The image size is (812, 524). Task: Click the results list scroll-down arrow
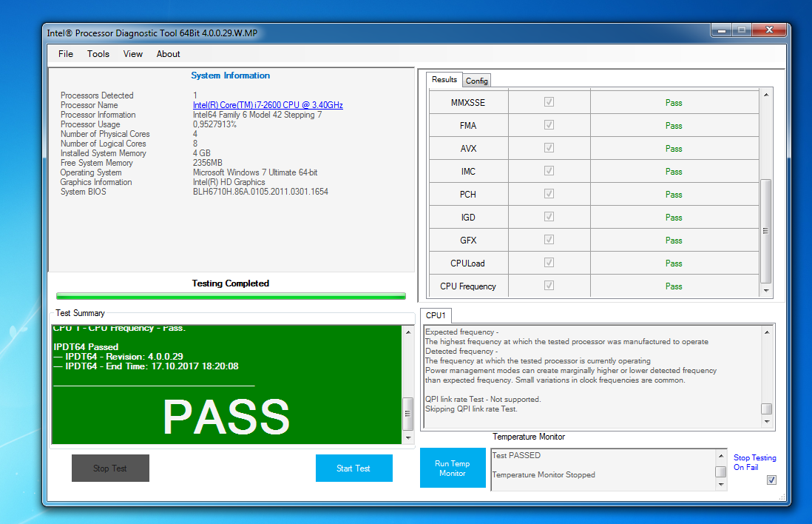[x=766, y=292]
